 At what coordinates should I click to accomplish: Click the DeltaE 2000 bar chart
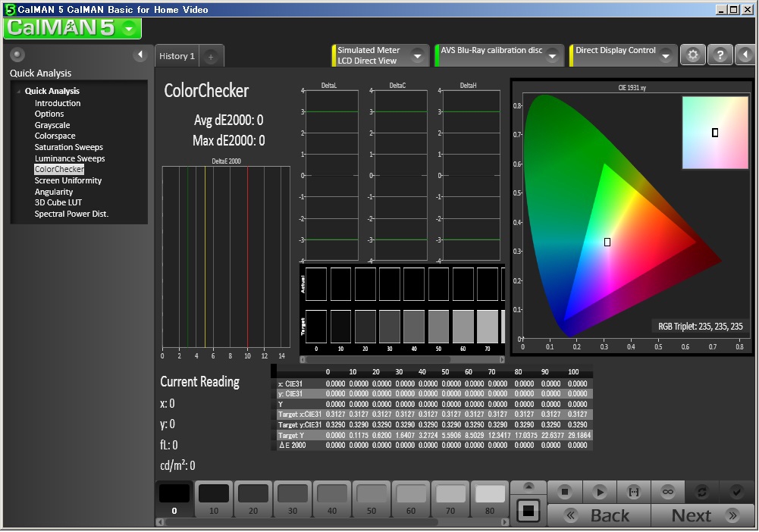pos(226,257)
